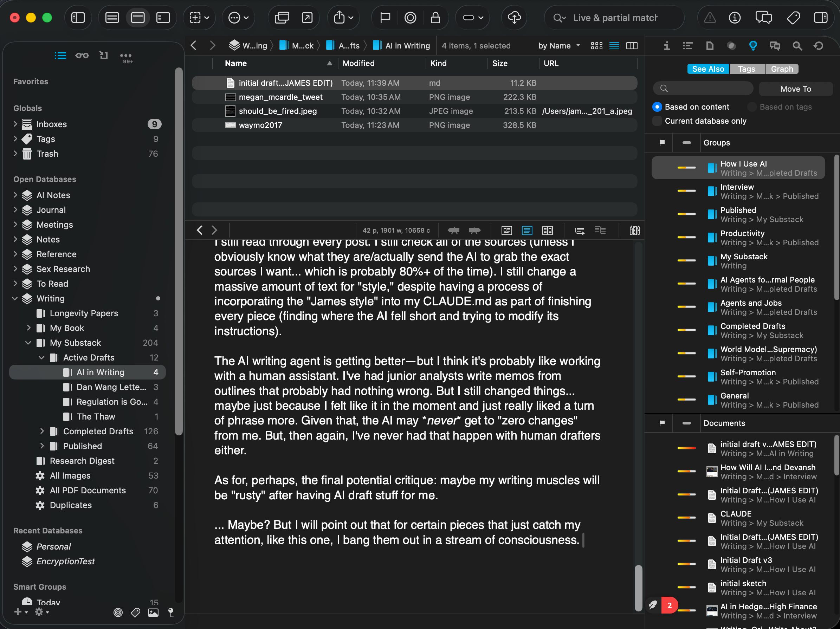Click the glasses reading list sidebar icon
Viewport: 840px width, 629px height.
click(82, 56)
